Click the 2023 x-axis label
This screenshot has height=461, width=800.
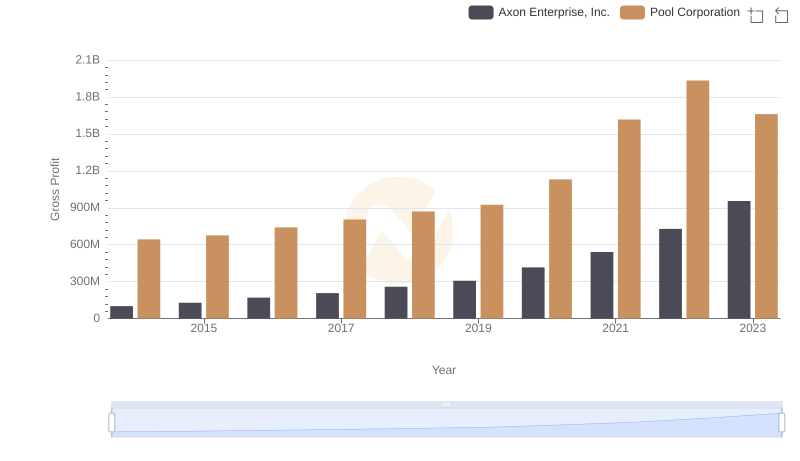tap(753, 328)
